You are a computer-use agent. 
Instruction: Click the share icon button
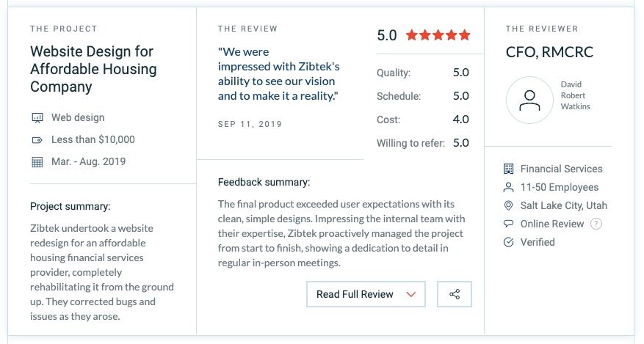(x=455, y=294)
